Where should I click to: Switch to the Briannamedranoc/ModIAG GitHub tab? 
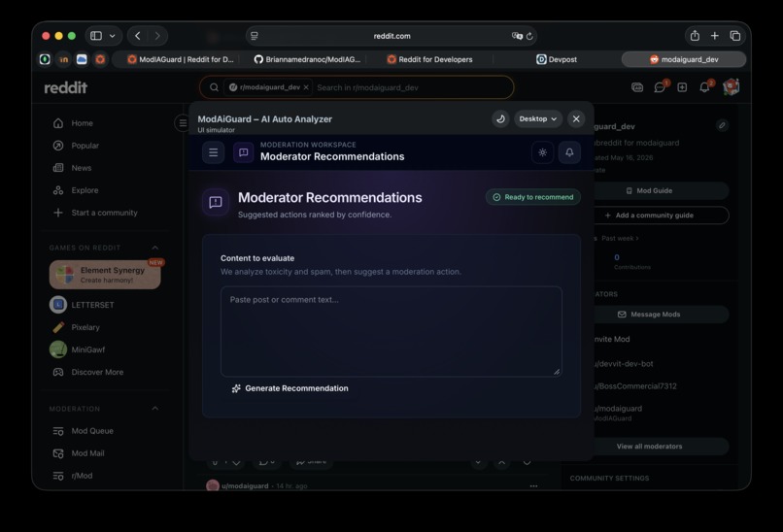(307, 59)
